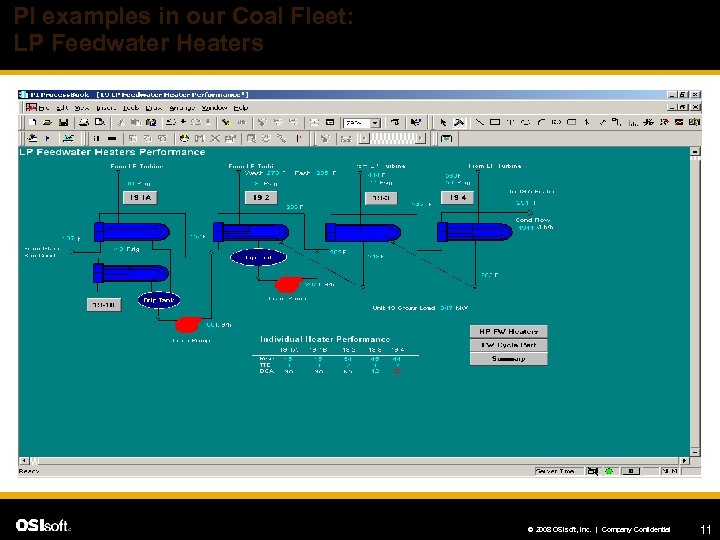The image size is (720, 540).
Task: Click the Drip Tank ellipse under heater 19-2
Action: point(259,257)
